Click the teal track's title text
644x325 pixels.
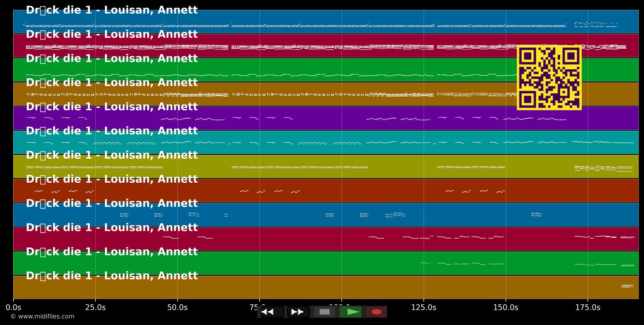click(112, 131)
